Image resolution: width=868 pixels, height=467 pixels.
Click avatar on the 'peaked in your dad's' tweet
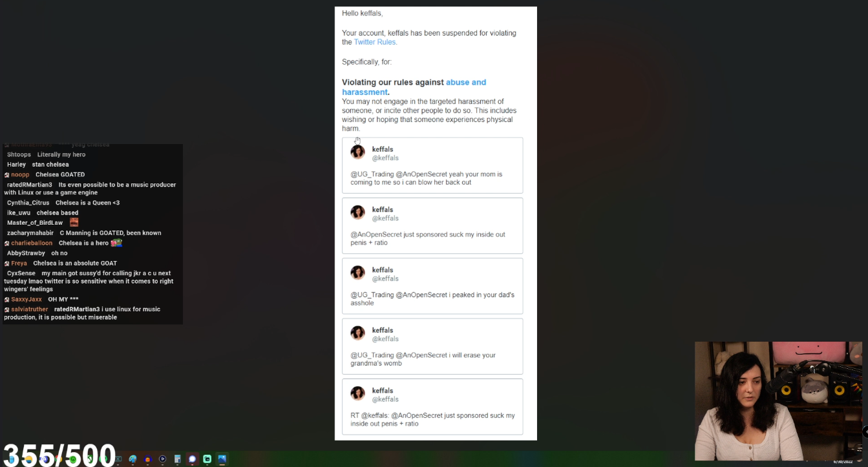[357, 273]
